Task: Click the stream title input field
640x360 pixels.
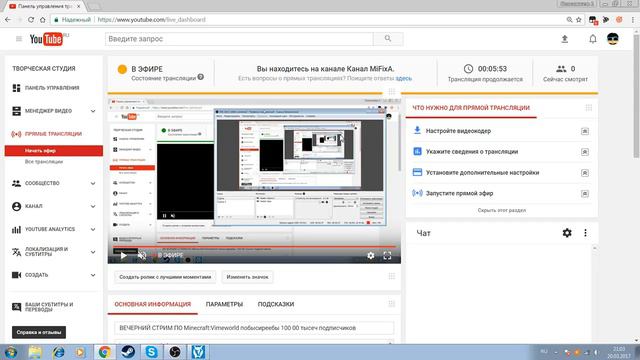Action: click(254, 328)
